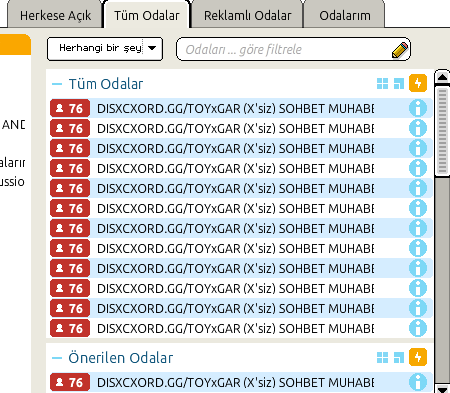Click orange lightning button in Önerilen Odalar header
This screenshot has width=450, height=393.
418,357
